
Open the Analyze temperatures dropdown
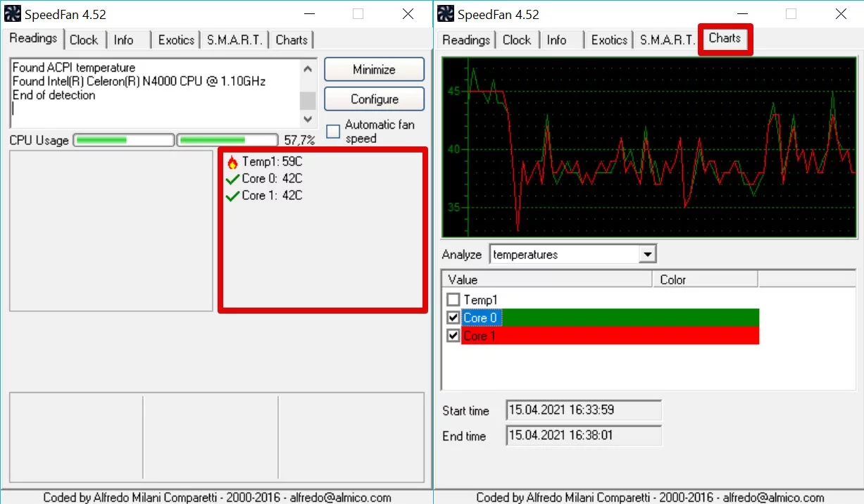(x=648, y=254)
